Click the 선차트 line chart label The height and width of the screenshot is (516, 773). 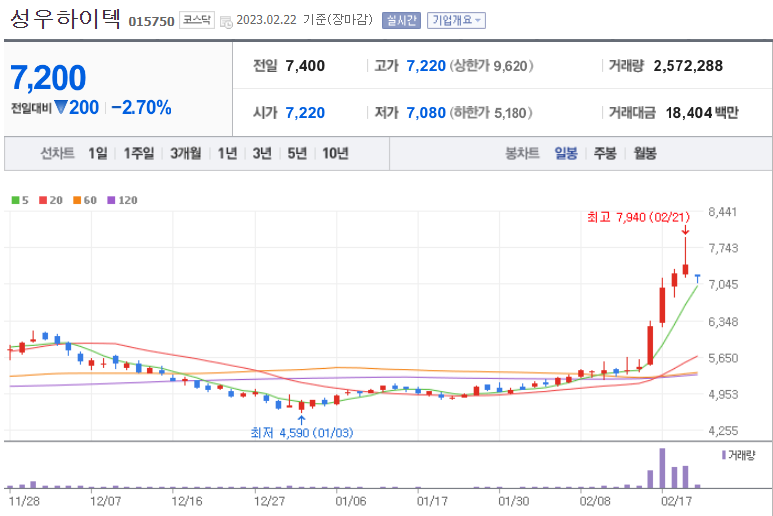pyautogui.click(x=57, y=153)
